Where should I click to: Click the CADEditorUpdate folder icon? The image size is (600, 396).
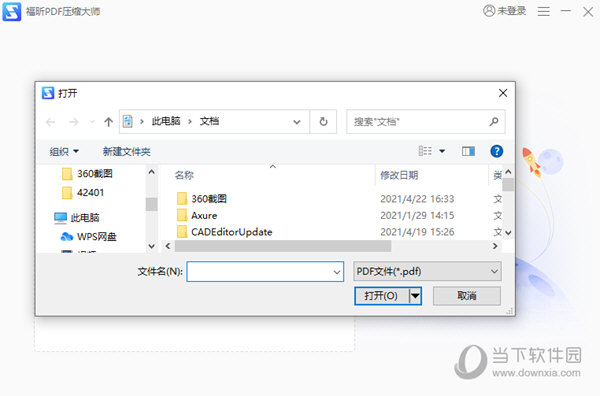(182, 232)
